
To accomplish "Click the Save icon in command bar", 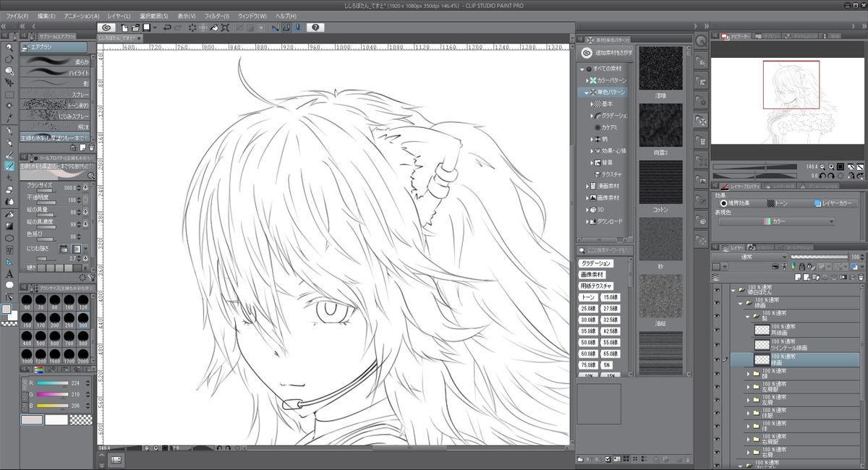I will (x=145, y=27).
